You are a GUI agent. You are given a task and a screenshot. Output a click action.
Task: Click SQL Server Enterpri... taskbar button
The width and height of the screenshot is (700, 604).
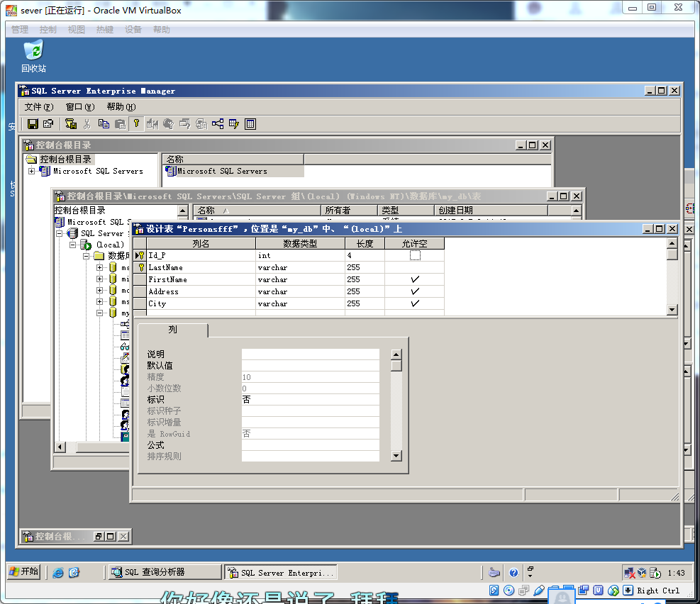[x=281, y=573]
